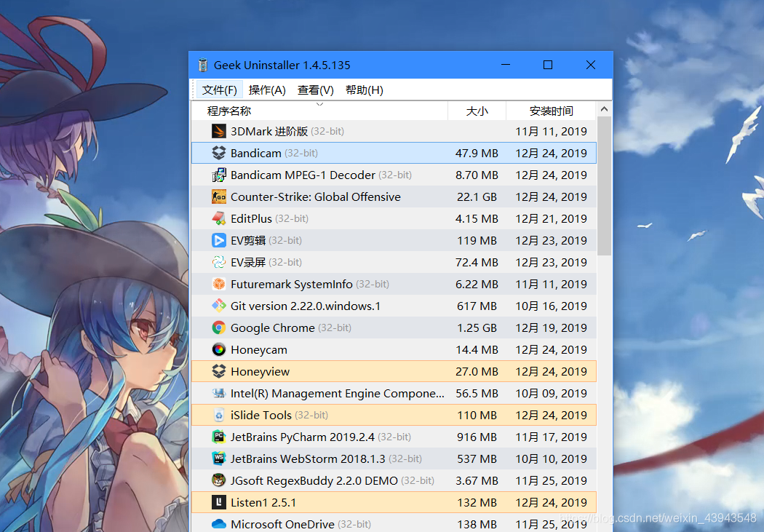Screen dimensions: 764x532
Task: Select the Counter-Strike Global Offensive icon
Action: (x=219, y=196)
